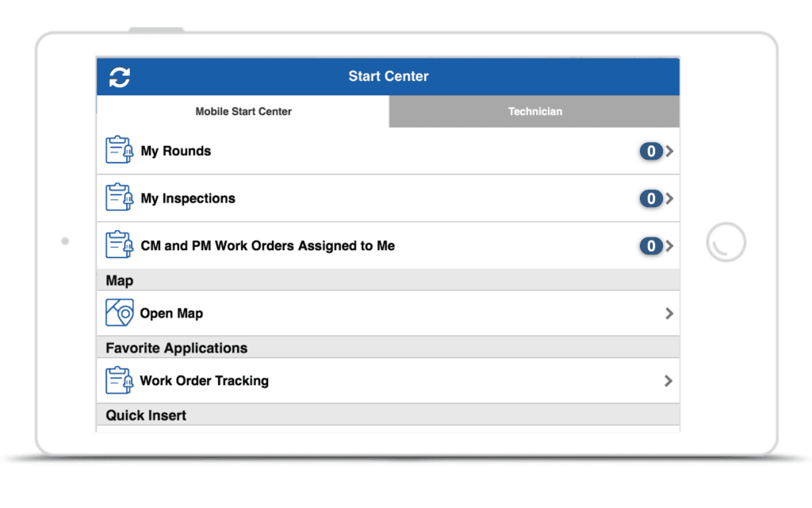Tap the refresh sync icon

coord(120,77)
